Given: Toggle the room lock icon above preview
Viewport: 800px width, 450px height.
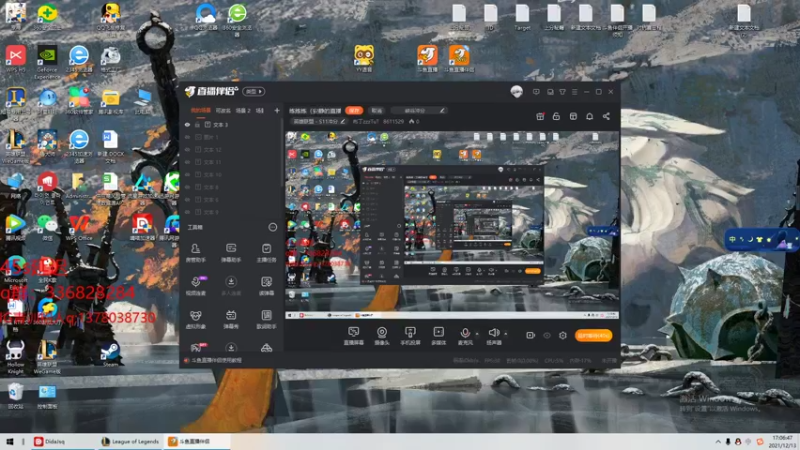Looking at the screenshot, I should click(556, 116).
